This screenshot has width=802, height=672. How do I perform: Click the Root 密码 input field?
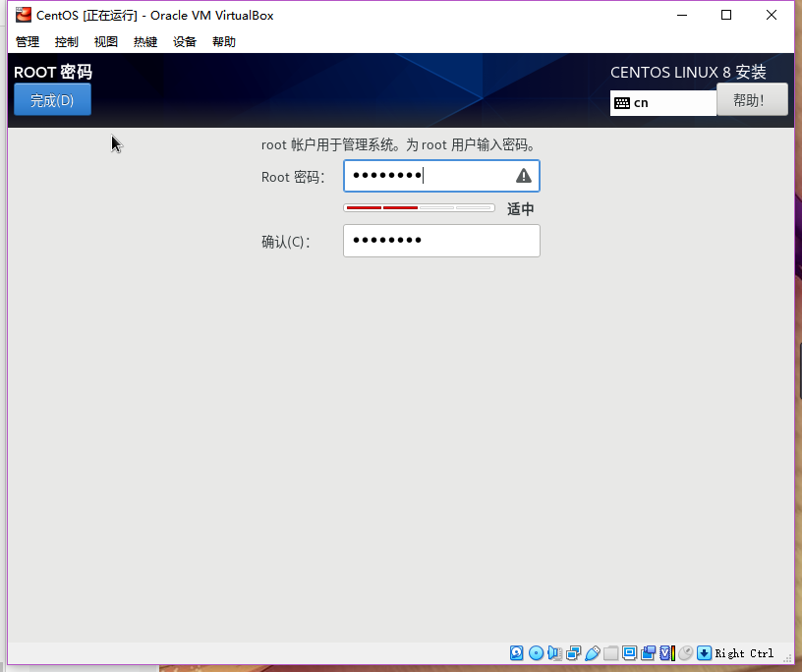(441, 176)
